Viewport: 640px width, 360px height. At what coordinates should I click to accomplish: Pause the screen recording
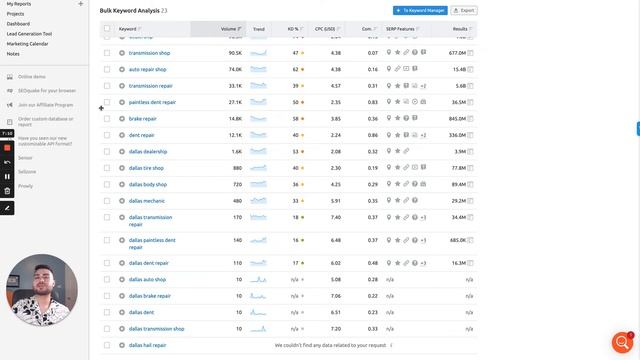[x=7, y=177]
